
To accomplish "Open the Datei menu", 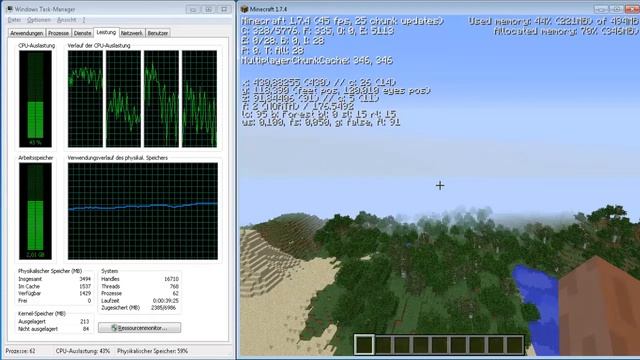I will click(14, 20).
